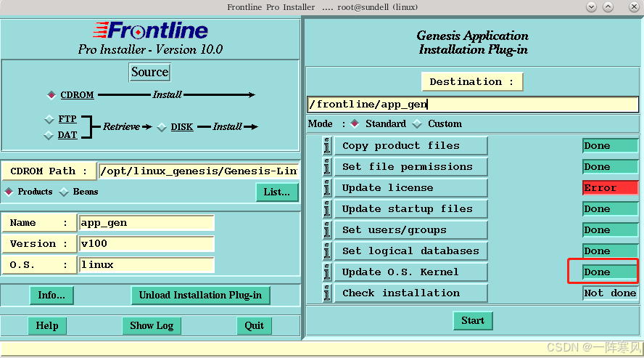Click the CDROM Path field

(199, 171)
